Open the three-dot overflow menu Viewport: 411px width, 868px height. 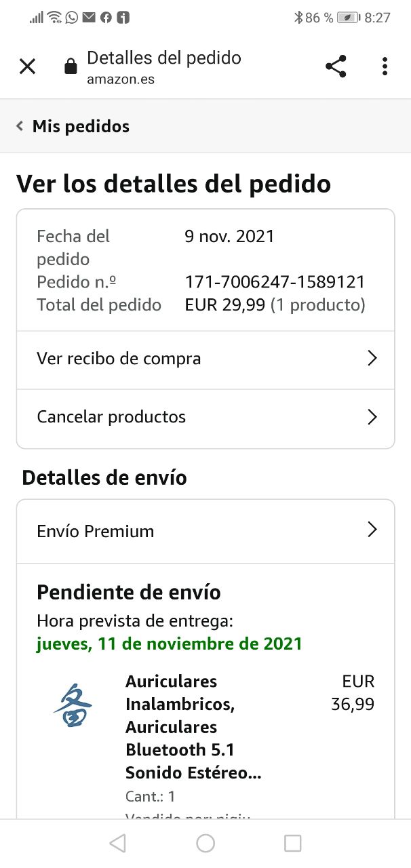click(x=385, y=66)
